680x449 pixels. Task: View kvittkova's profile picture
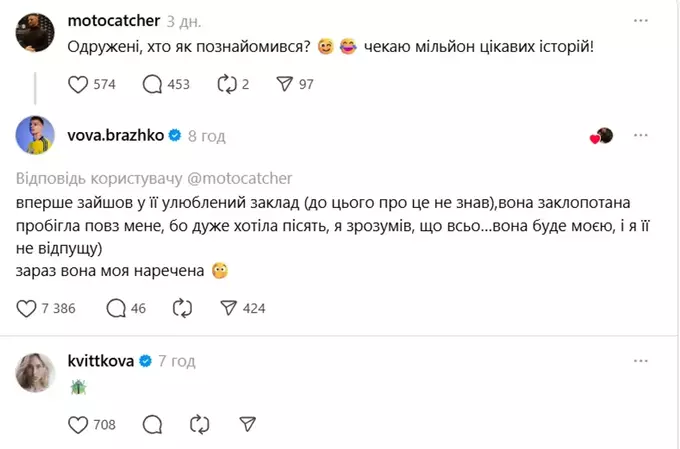click(x=35, y=372)
